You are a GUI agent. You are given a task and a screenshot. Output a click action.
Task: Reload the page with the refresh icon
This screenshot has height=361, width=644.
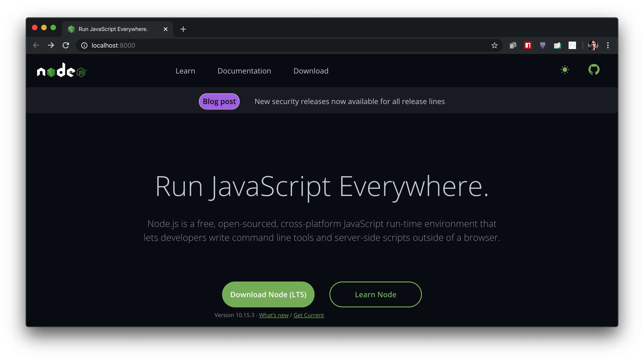[x=66, y=45]
